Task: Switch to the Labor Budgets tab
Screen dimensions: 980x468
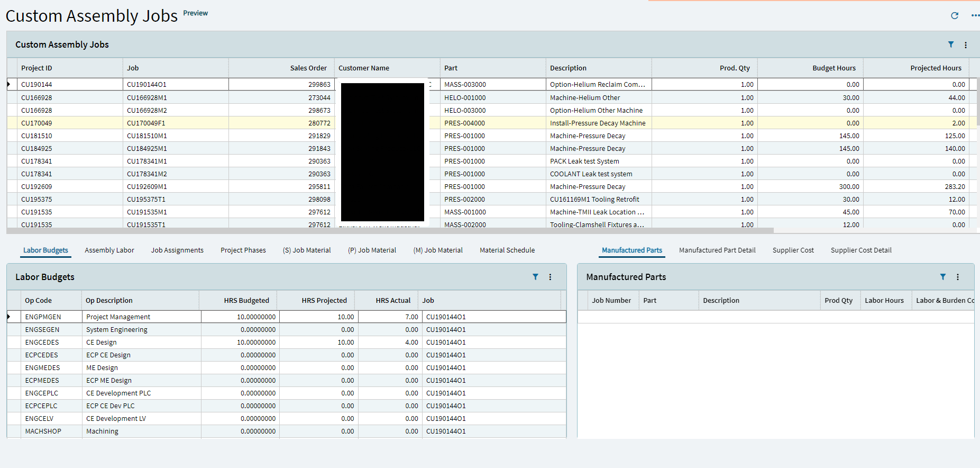Action: pyautogui.click(x=45, y=250)
